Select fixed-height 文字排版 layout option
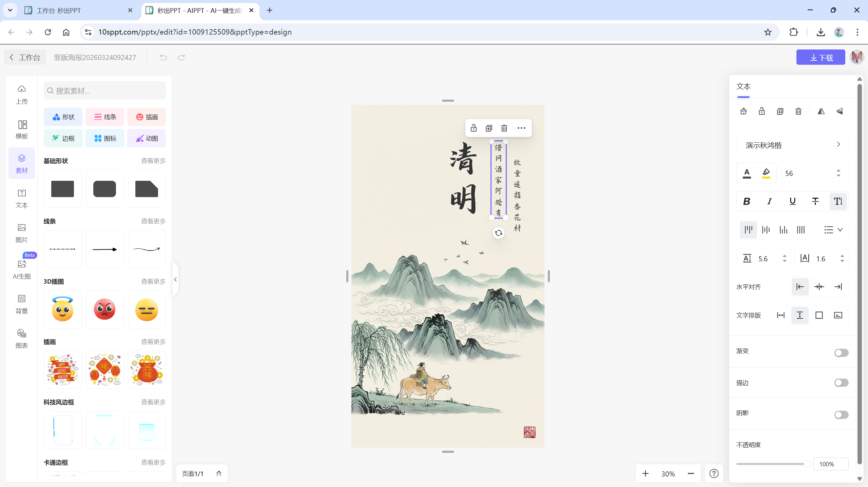 point(819,315)
